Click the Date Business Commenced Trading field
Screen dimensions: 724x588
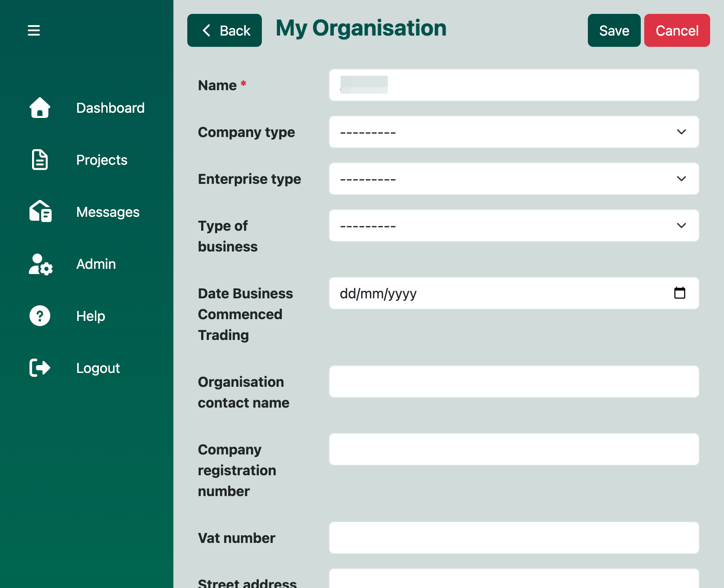tap(514, 293)
